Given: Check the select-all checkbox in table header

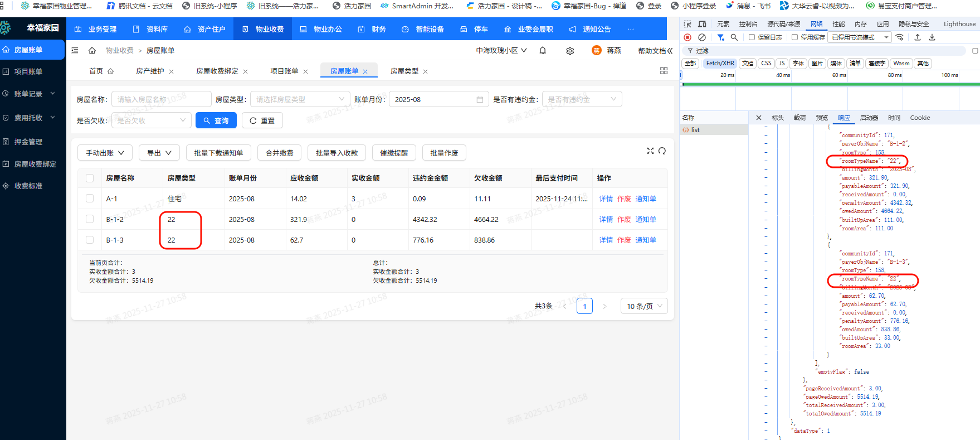Looking at the screenshot, I should [90, 178].
